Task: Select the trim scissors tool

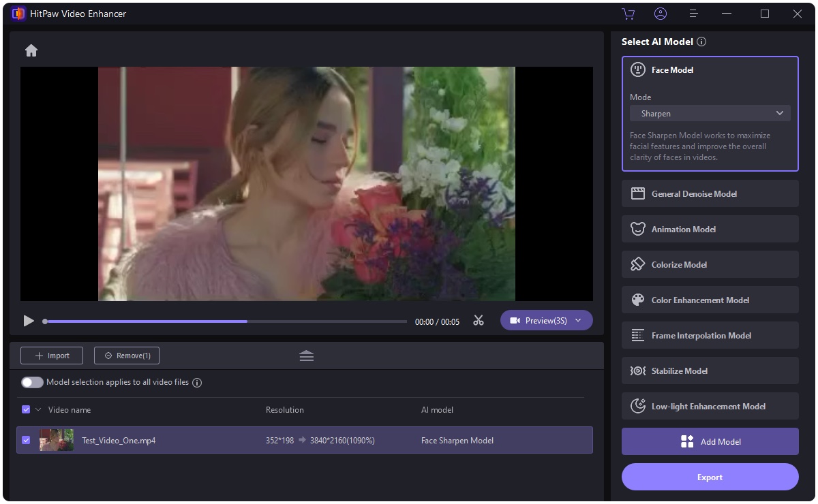Action: click(478, 320)
